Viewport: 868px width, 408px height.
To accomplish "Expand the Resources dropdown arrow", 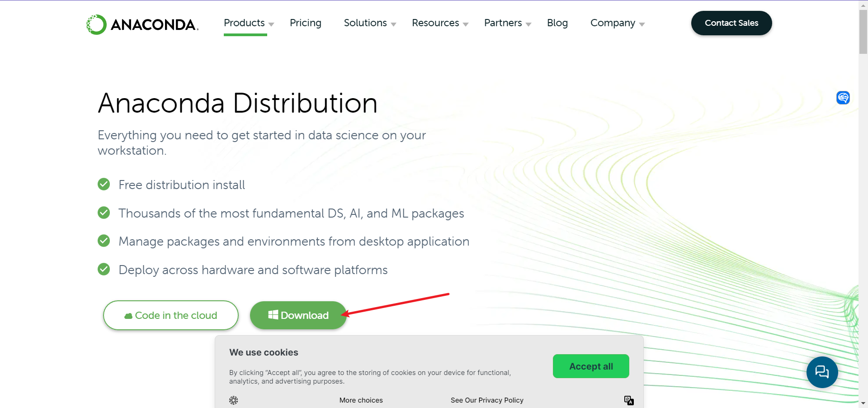I will coord(466,24).
